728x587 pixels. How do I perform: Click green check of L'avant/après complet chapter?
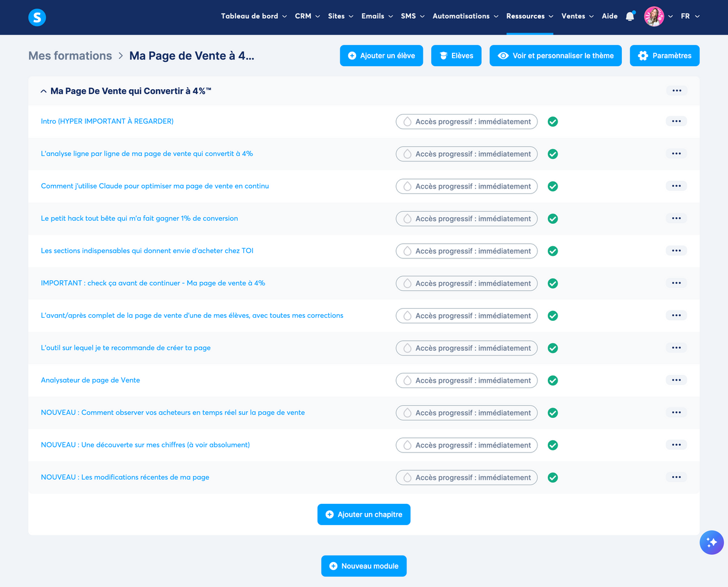point(553,315)
